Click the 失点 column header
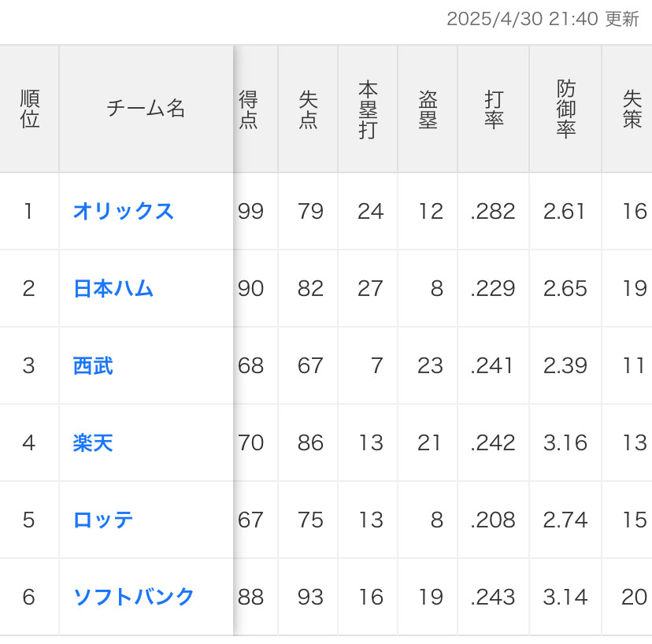Image resolution: width=652 pixels, height=644 pixels. 308,109
